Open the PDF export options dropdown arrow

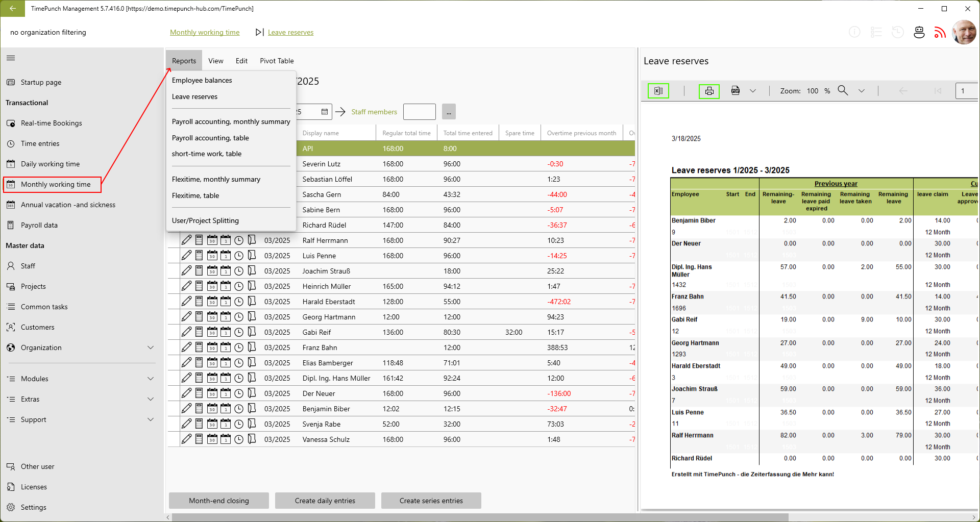[x=752, y=91]
